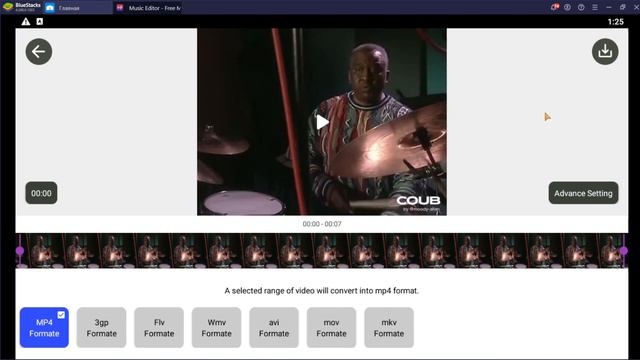Go back using the arrow button
640x360 pixels.
pyautogui.click(x=39, y=52)
